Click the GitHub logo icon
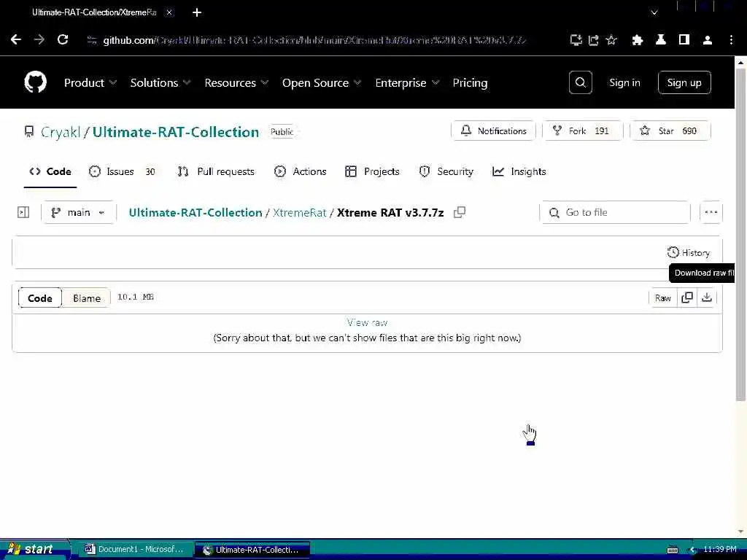This screenshot has width=747, height=560. tap(35, 82)
